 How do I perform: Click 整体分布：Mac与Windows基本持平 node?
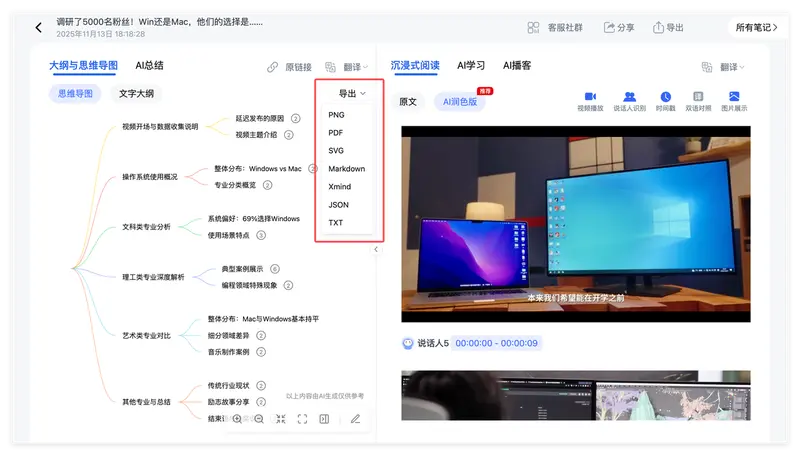click(x=263, y=318)
